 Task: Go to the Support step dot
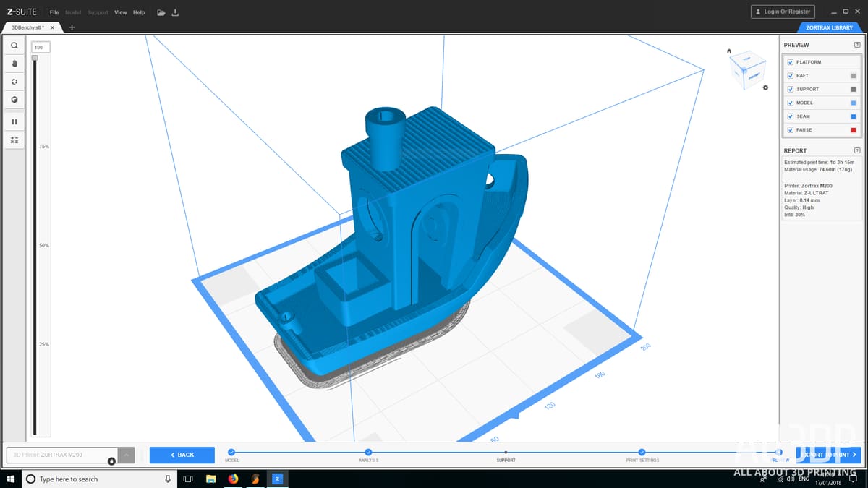[506, 453]
